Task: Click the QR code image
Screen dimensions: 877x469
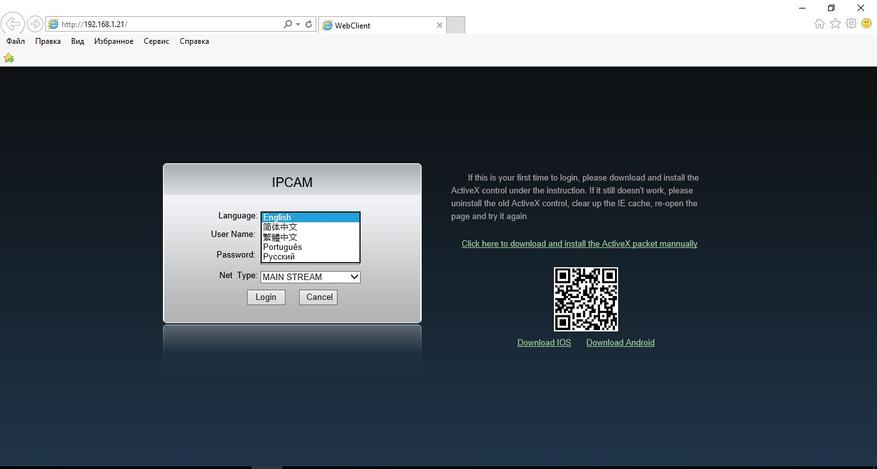Action: pos(586,299)
